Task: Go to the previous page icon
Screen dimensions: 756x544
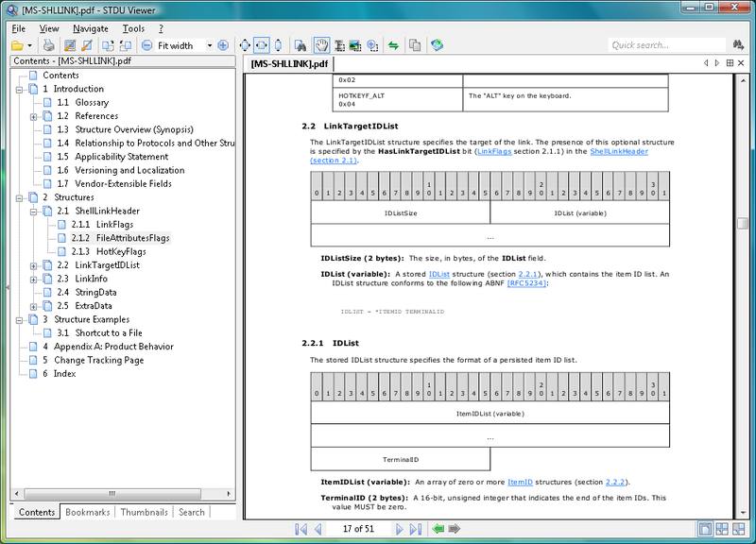Action: click(x=318, y=529)
